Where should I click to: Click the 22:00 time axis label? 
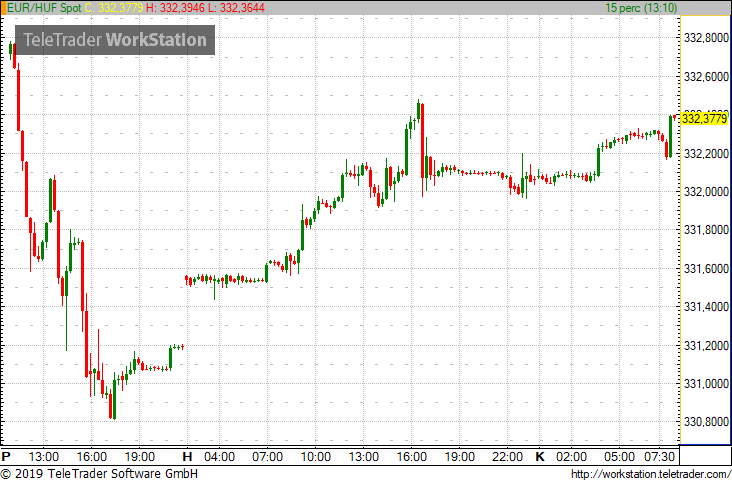coord(507,456)
